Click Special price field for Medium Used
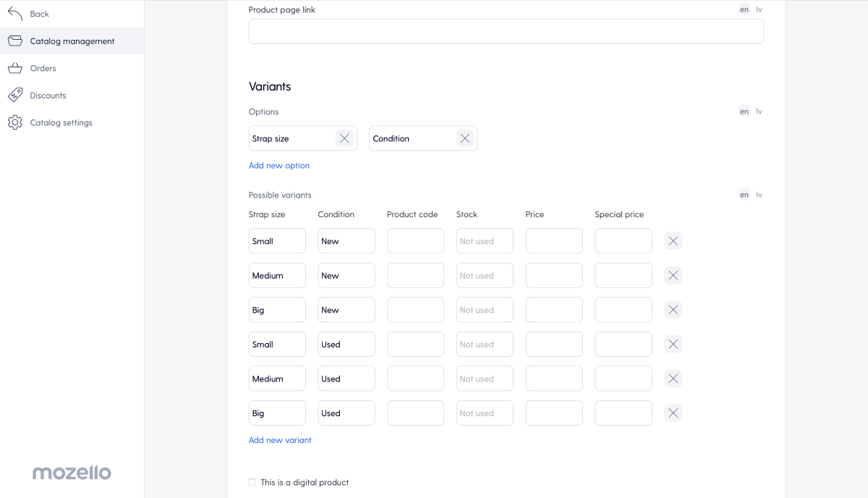Image resolution: width=868 pixels, height=498 pixels. [x=624, y=379]
